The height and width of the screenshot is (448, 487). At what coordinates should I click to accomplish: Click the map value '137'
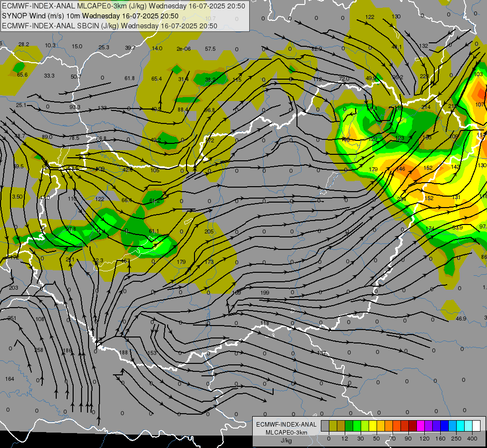pos(322,353)
